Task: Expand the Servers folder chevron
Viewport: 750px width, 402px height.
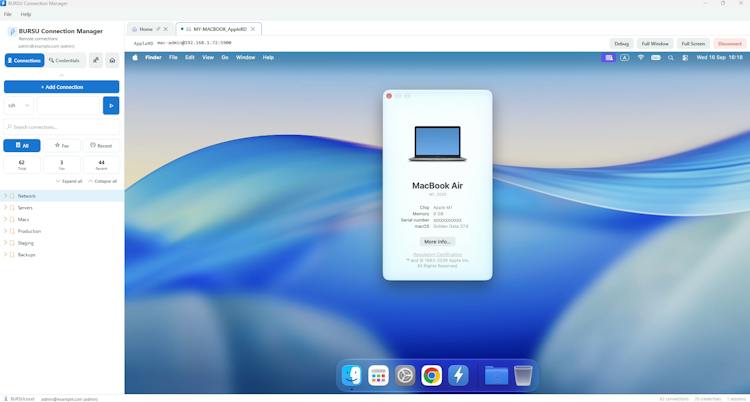Action: point(5,208)
